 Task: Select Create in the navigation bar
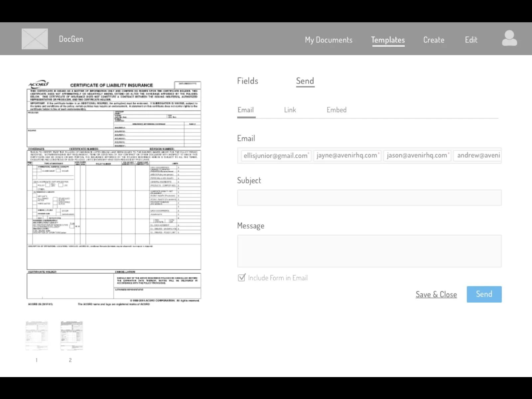click(434, 40)
